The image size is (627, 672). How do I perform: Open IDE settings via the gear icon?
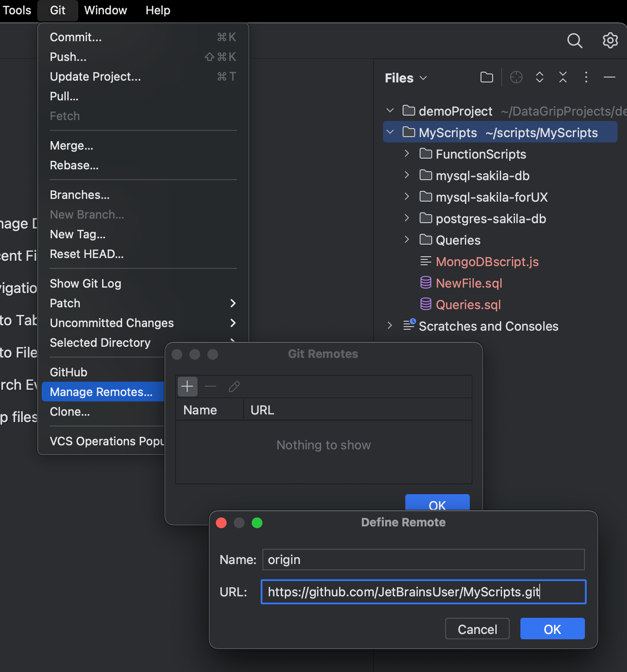(610, 40)
